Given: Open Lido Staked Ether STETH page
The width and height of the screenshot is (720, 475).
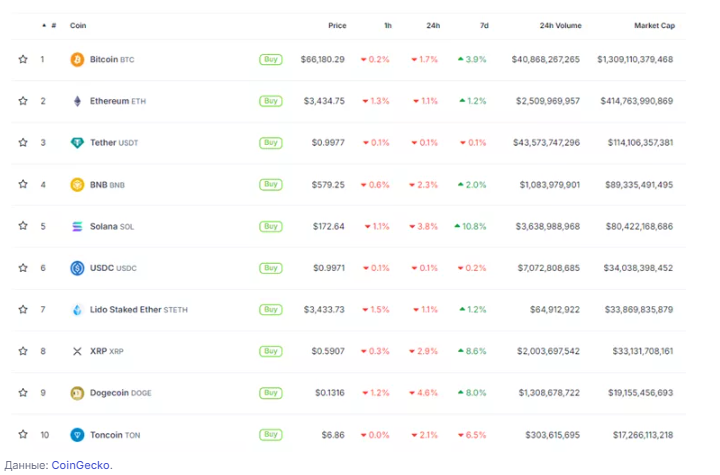Looking at the screenshot, I should pyautogui.click(x=139, y=310).
